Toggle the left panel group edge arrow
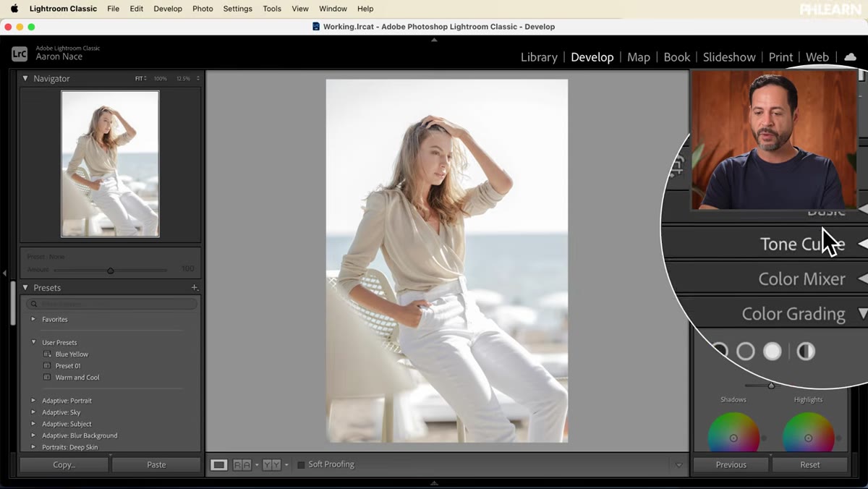The image size is (868, 489). [x=4, y=273]
